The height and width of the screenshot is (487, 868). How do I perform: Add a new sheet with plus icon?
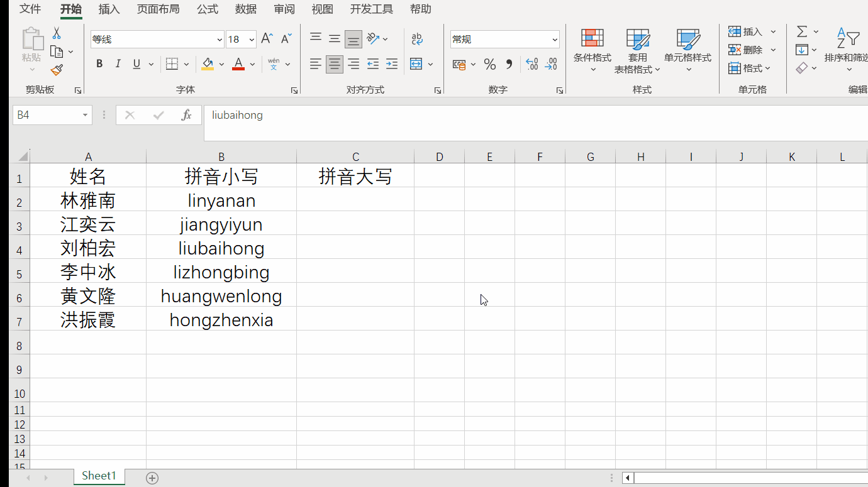[x=152, y=478]
